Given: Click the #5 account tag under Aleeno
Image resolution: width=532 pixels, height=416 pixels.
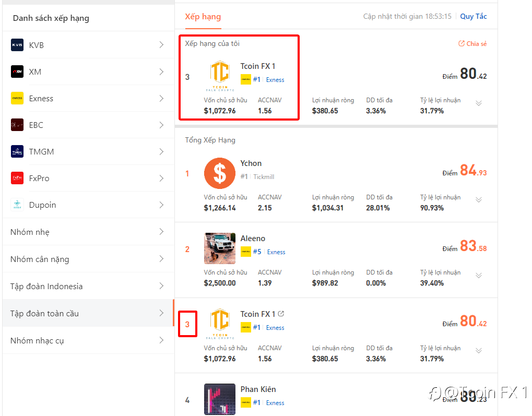Looking at the screenshot, I should pyautogui.click(x=257, y=252).
